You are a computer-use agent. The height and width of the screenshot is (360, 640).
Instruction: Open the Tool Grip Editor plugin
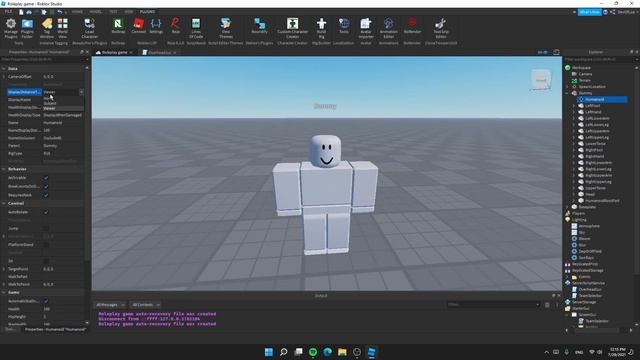click(x=441, y=28)
